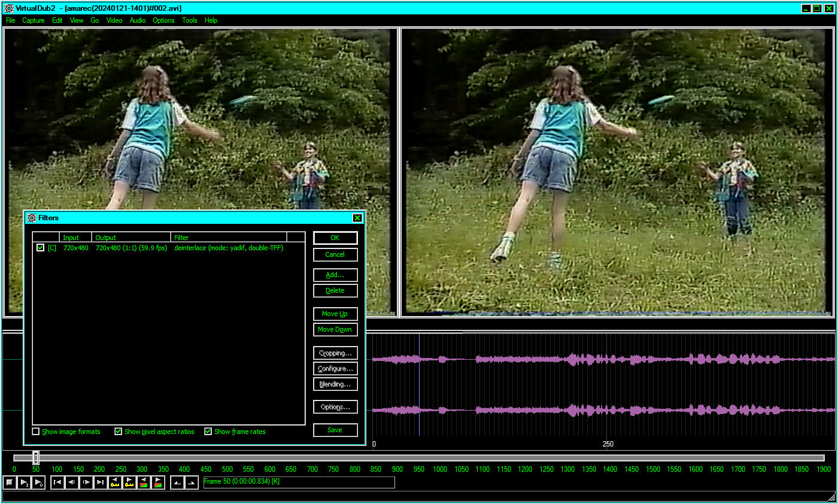The width and height of the screenshot is (838, 504).
Task: Step back one frame
Action: (x=72, y=482)
